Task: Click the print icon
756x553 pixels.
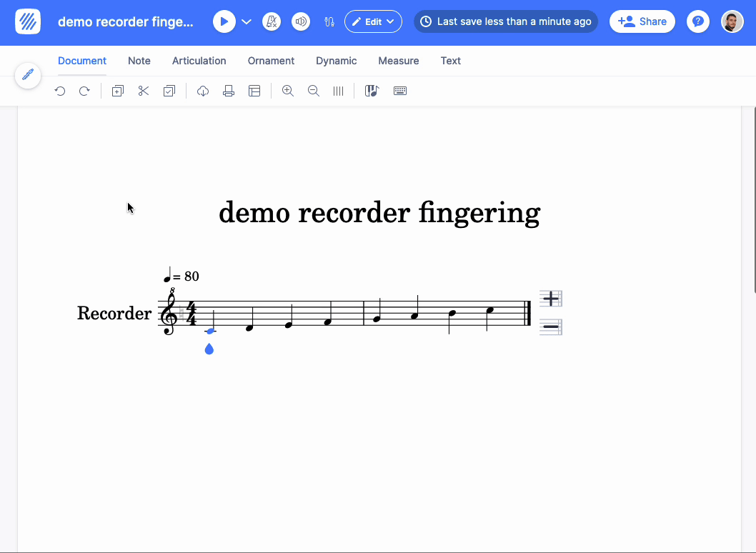Action: [x=229, y=91]
